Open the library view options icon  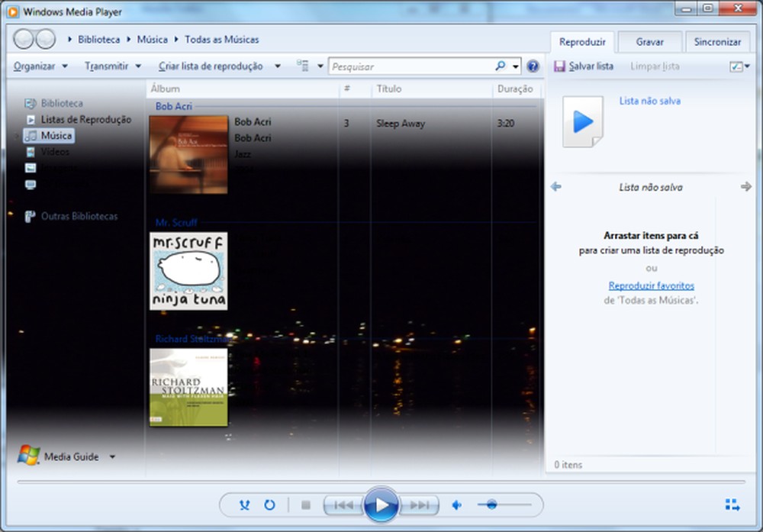tap(301, 66)
